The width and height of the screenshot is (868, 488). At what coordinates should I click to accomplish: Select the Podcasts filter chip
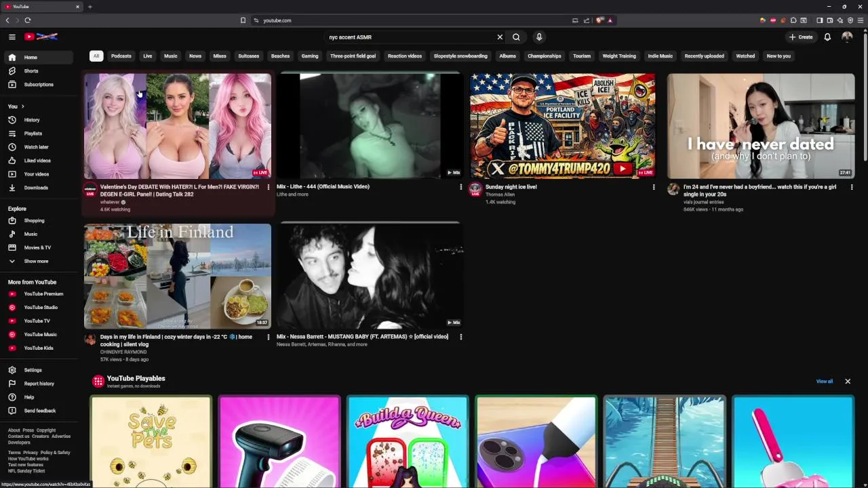pyautogui.click(x=121, y=56)
